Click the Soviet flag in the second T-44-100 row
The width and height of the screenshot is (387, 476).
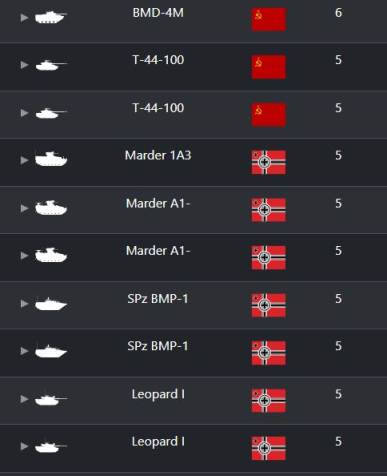point(268,115)
